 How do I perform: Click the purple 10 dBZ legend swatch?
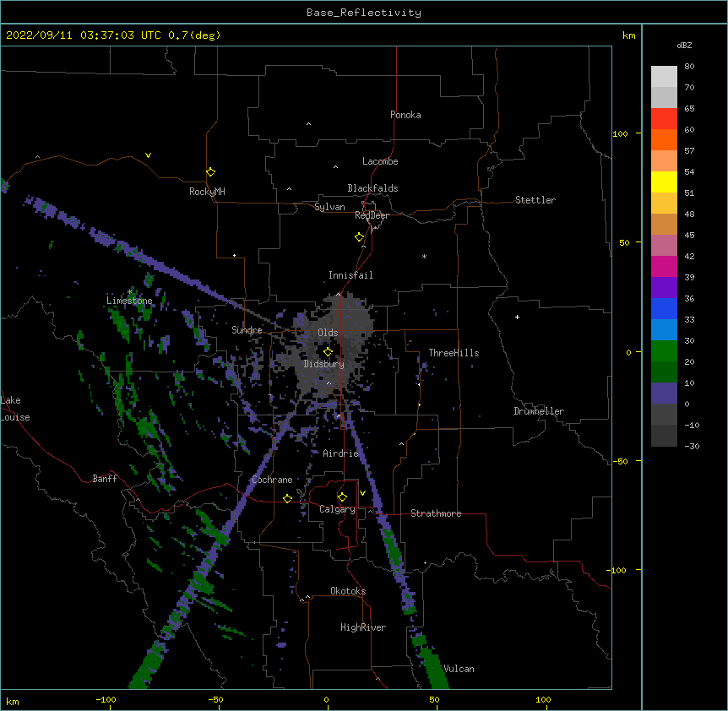[664, 393]
